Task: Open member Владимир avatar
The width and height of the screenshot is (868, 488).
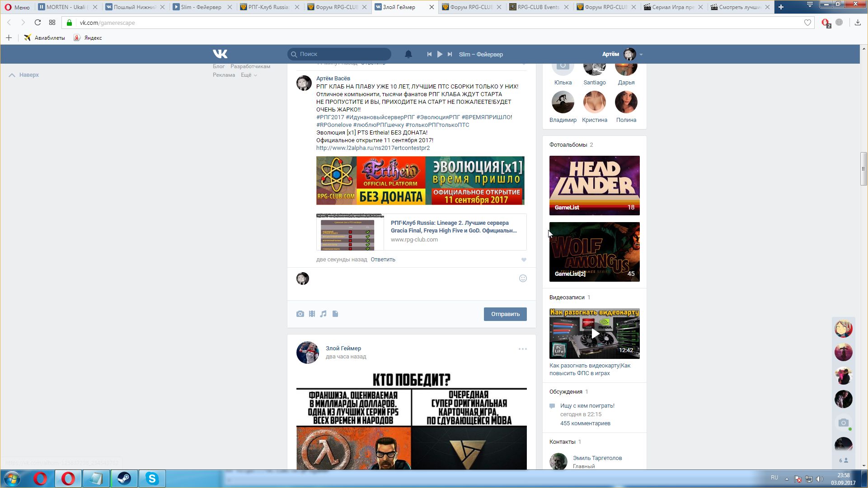Action: point(563,102)
